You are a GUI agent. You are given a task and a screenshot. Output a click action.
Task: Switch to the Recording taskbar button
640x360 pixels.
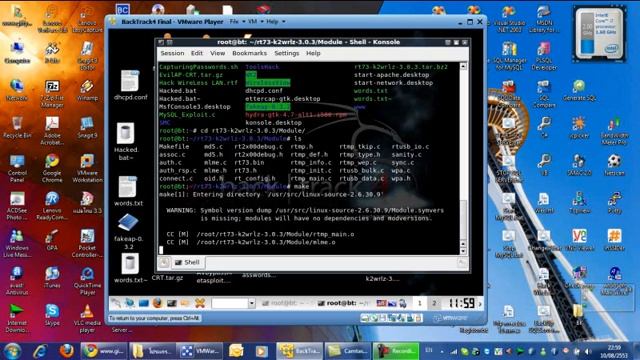tap(396, 351)
